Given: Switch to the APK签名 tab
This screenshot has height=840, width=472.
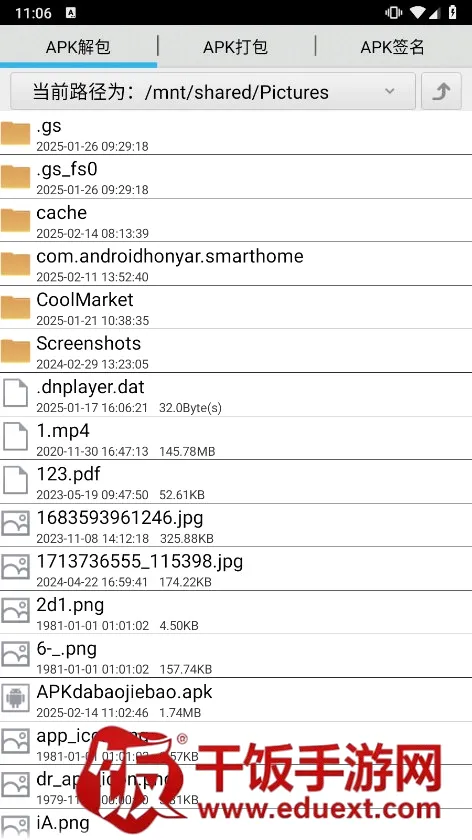Looking at the screenshot, I should click(x=393, y=47).
